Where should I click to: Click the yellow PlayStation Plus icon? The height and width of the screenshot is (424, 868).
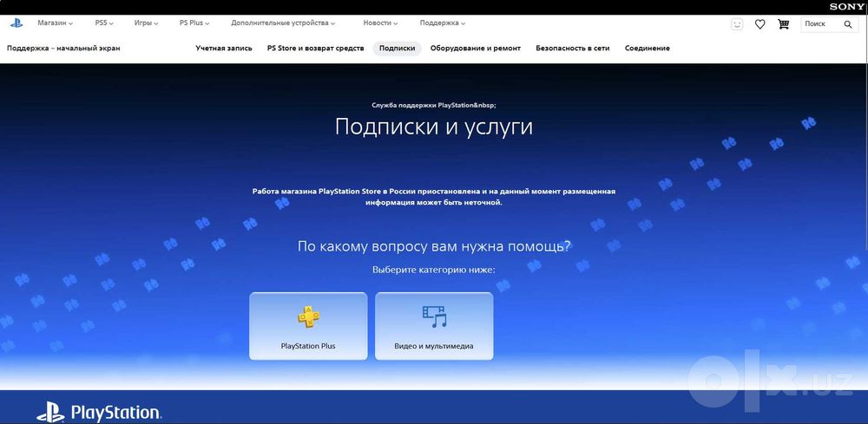coord(308,316)
